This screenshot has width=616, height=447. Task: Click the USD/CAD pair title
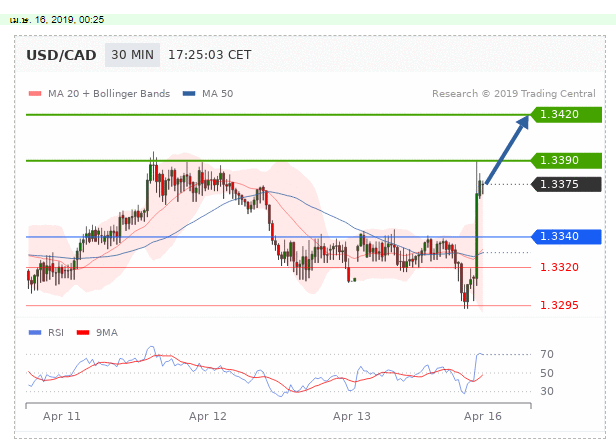[61, 55]
